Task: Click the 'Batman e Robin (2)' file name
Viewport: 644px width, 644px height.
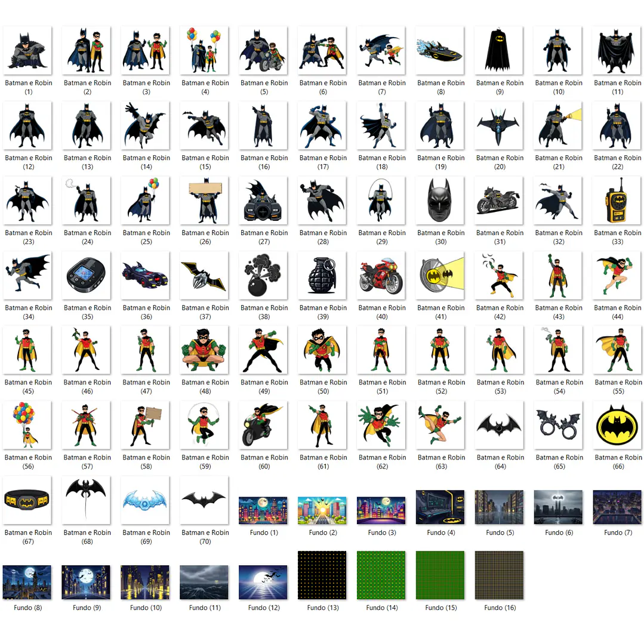Action: (x=88, y=87)
